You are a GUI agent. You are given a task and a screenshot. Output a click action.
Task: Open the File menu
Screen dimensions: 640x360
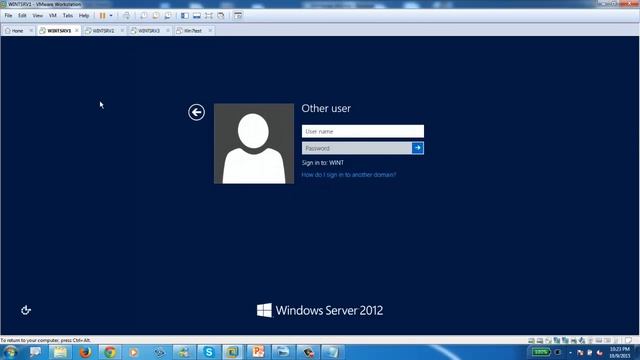[x=8, y=16]
